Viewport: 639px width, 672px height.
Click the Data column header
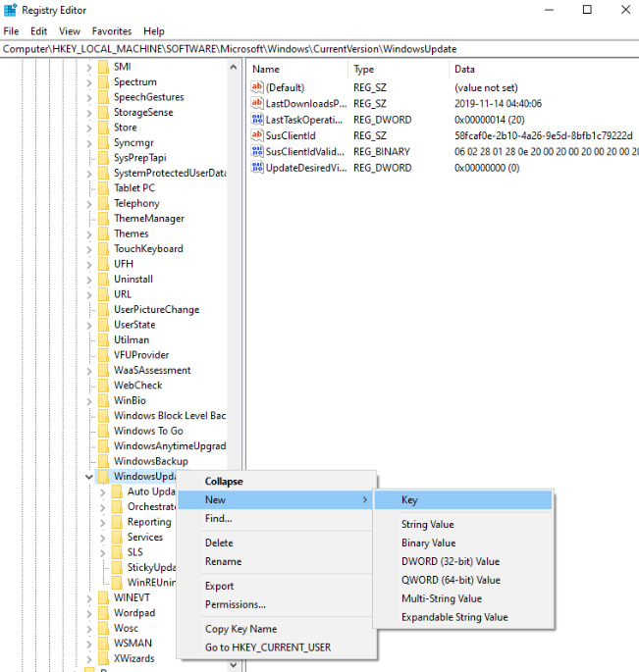point(465,70)
